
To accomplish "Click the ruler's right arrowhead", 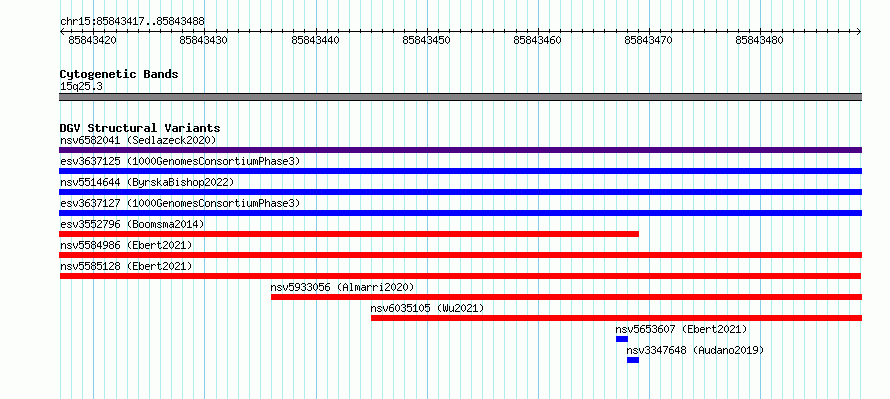I will 859,31.
